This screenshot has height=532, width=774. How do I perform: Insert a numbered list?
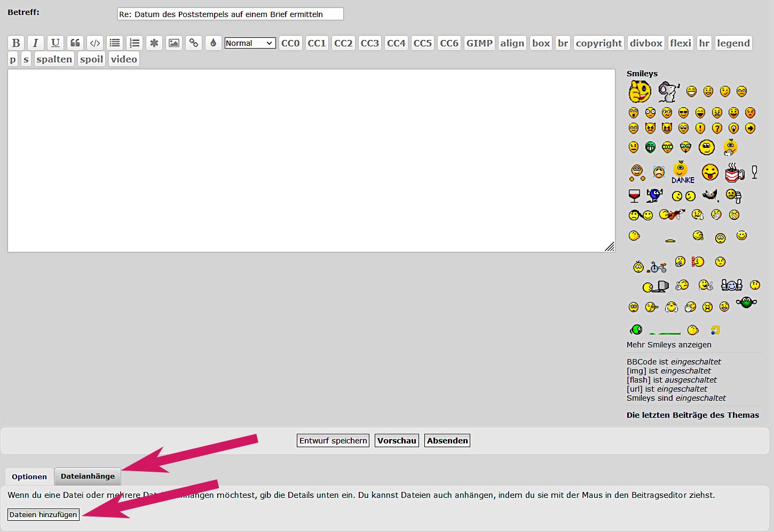click(x=135, y=43)
